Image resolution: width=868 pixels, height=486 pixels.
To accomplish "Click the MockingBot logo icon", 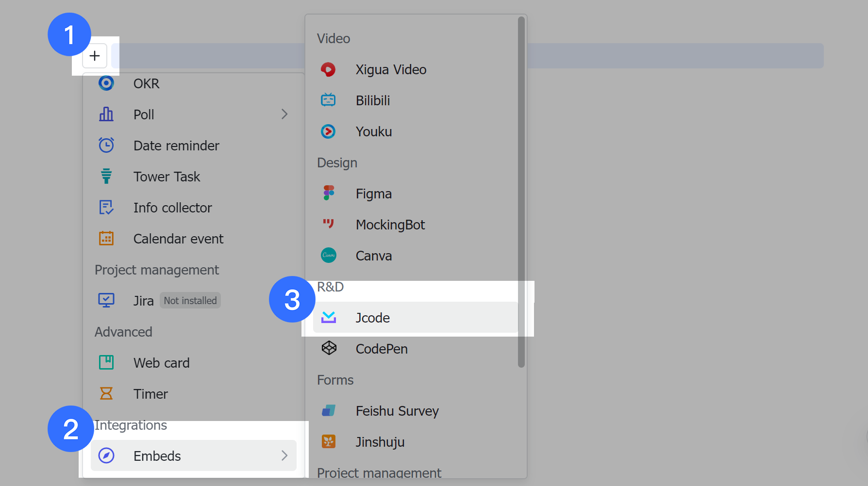I will point(329,223).
